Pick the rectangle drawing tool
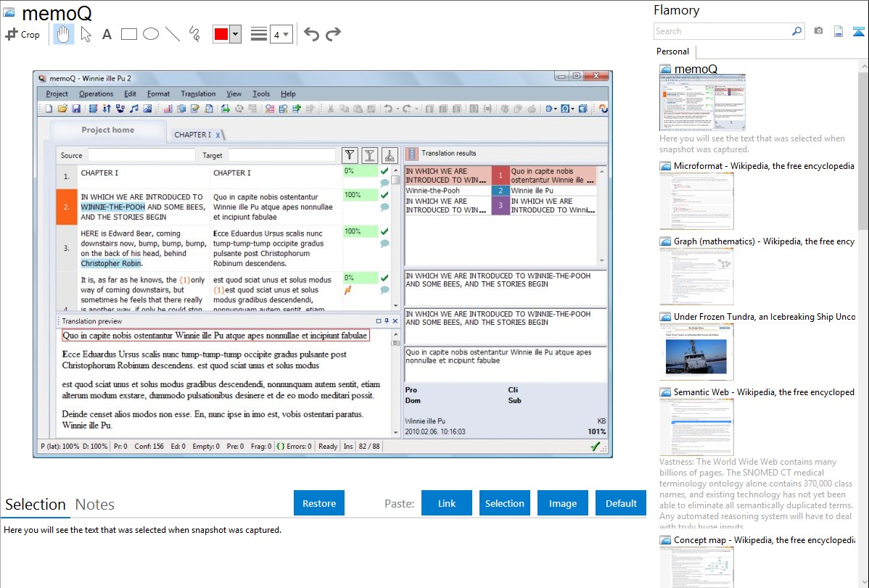The height and width of the screenshot is (588, 869). (128, 34)
